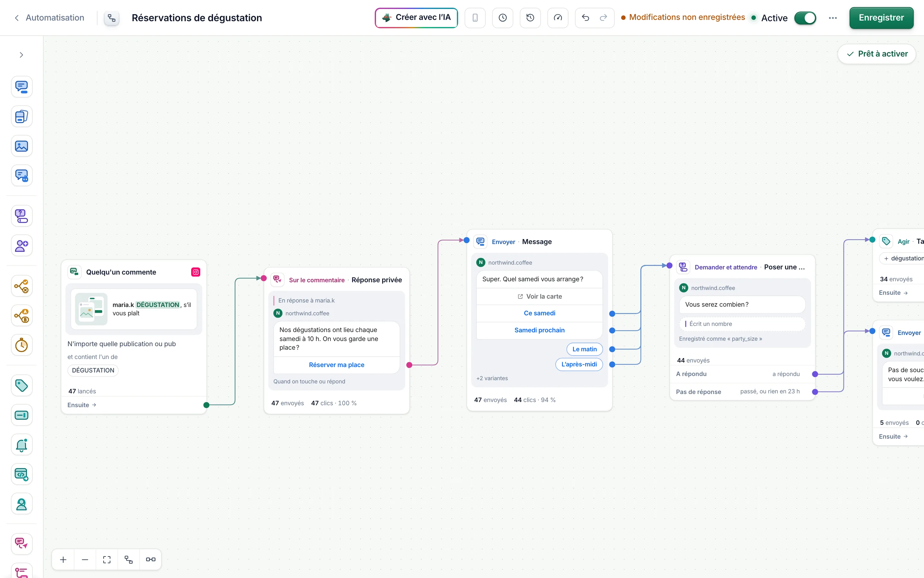This screenshot has height=578, width=924.
Task: Zoom out on the canvas
Action: (x=85, y=560)
